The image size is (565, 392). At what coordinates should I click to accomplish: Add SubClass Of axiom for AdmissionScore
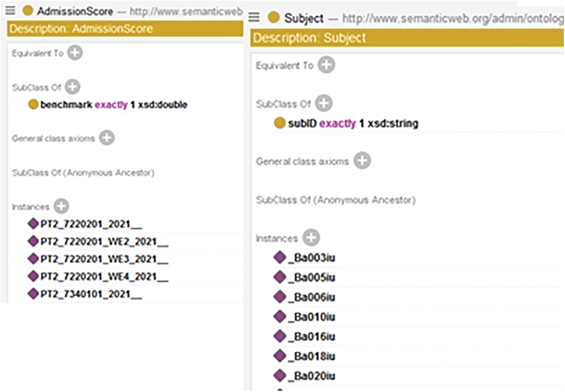[72, 87]
